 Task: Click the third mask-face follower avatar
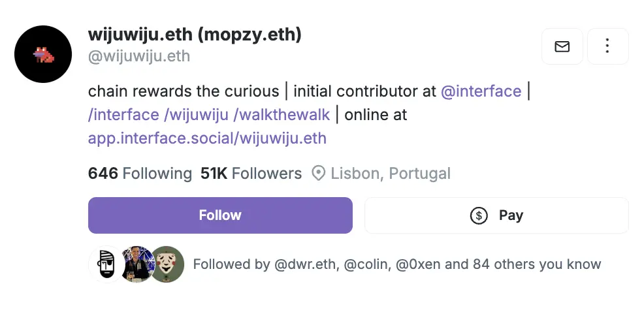coord(168,264)
